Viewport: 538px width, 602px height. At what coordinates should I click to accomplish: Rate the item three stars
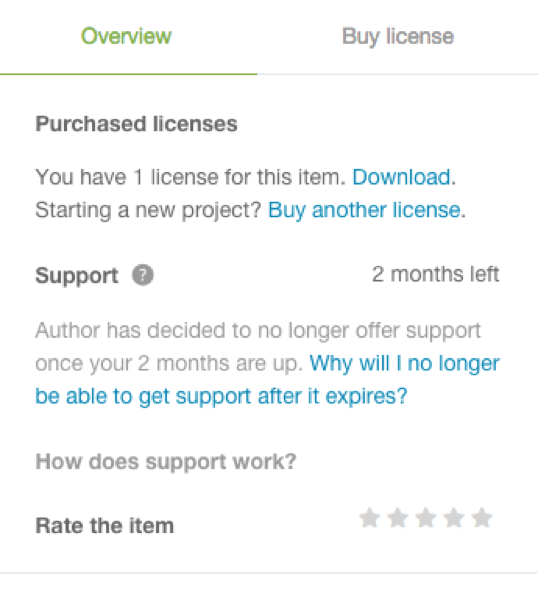426,518
